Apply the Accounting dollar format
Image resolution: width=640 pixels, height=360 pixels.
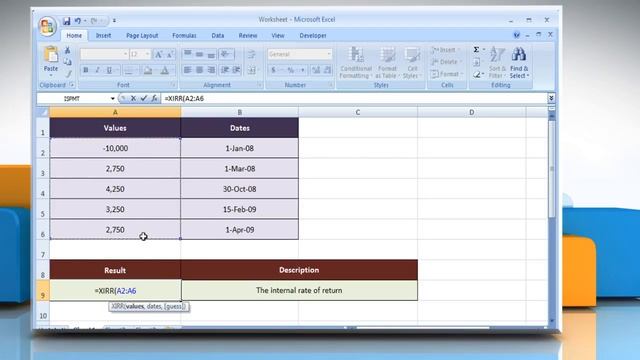point(273,70)
